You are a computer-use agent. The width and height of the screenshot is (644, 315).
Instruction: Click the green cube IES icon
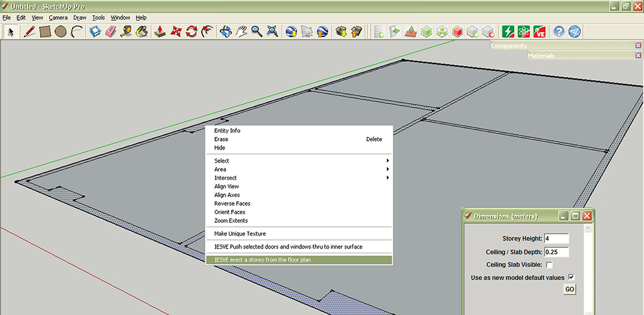pos(427,31)
